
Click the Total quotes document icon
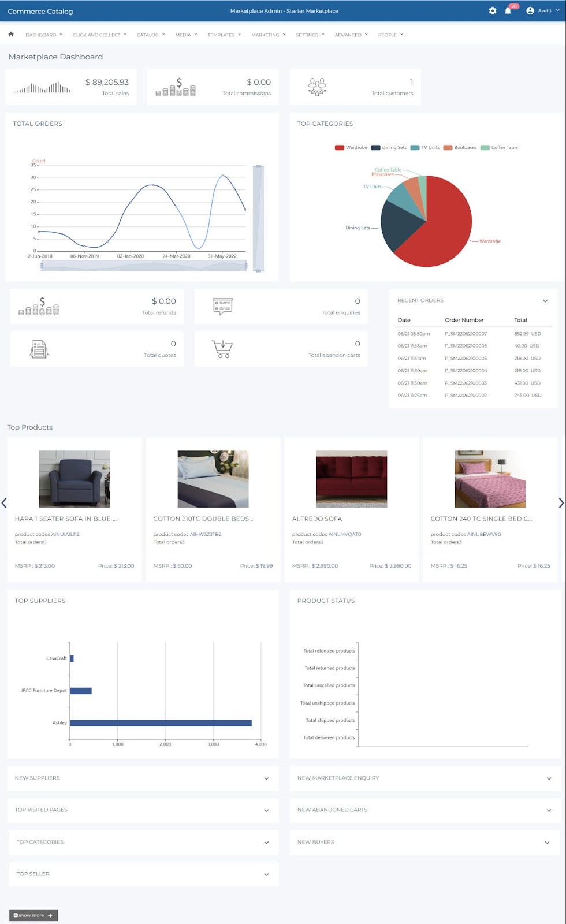(39, 349)
